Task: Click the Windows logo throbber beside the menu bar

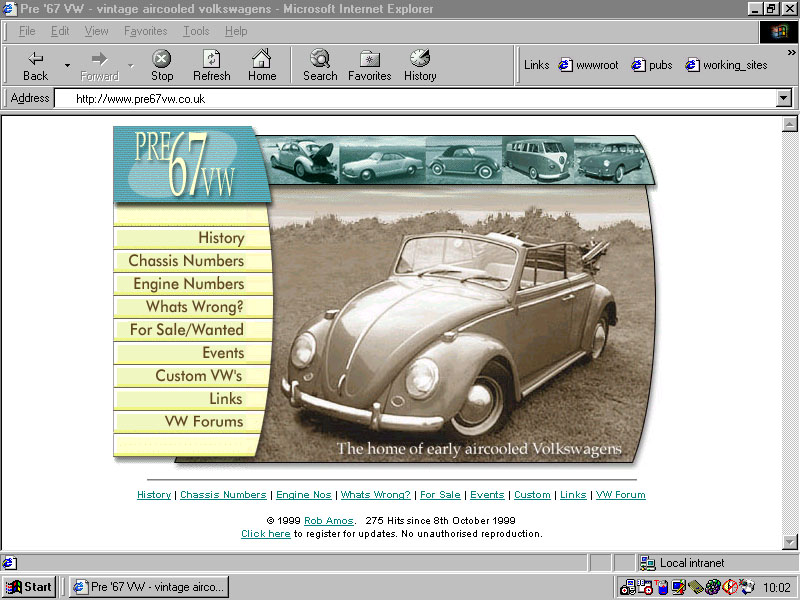Action: [x=778, y=32]
